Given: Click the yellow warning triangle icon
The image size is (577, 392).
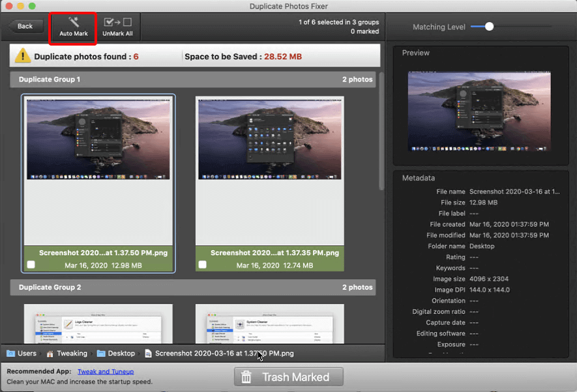Looking at the screenshot, I should (x=23, y=56).
